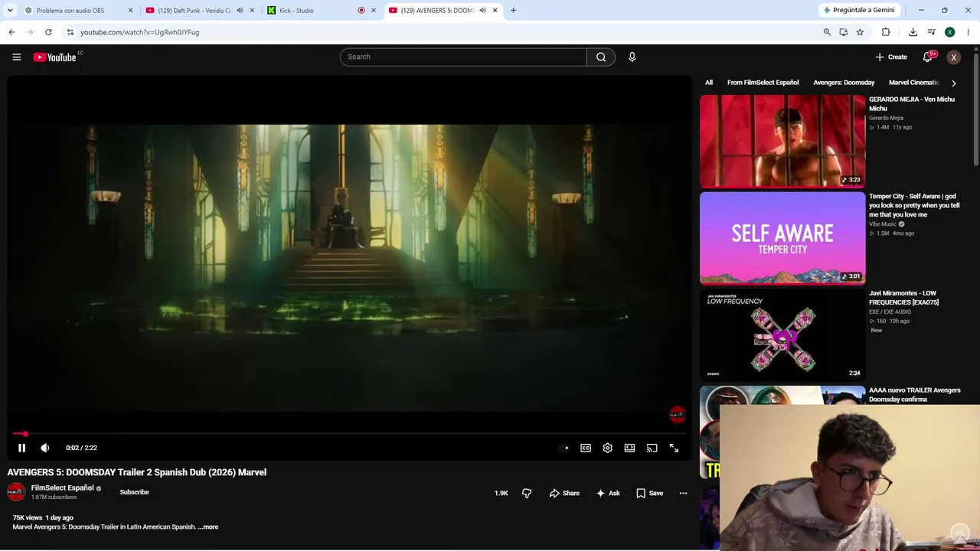Open the media controls icon in toolbar

pos(931,32)
